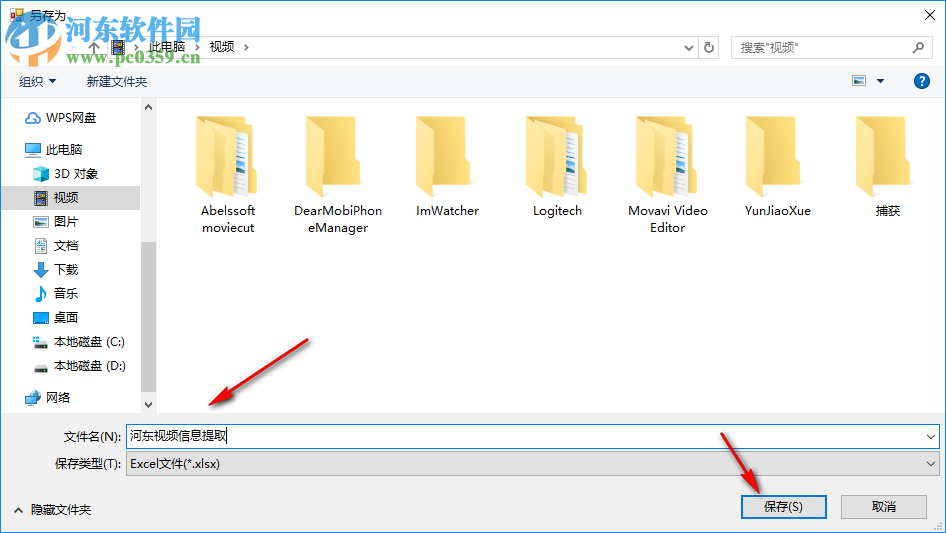Open the 保存类型 Excel文件 dropdown

[532, 464]
